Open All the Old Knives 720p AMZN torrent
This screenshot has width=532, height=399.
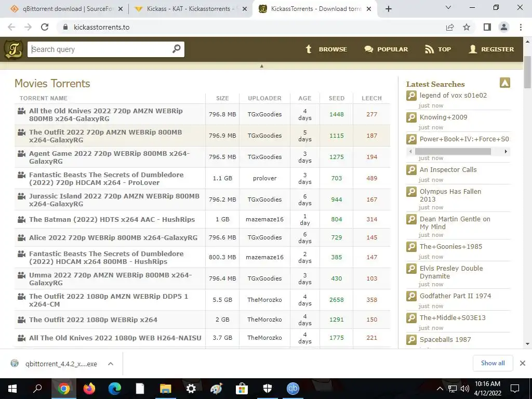[x=106, y=115]
